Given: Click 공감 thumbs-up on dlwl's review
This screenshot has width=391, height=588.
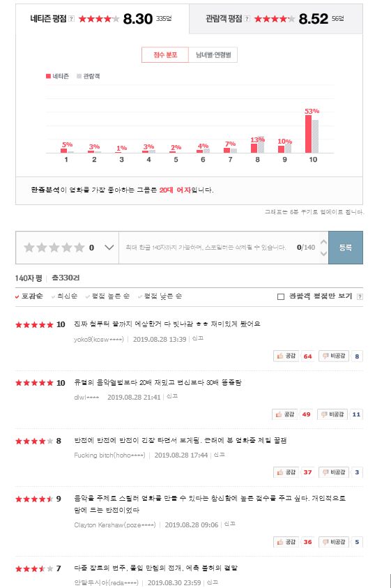Looking at the screenshot, I should (285, 414).
